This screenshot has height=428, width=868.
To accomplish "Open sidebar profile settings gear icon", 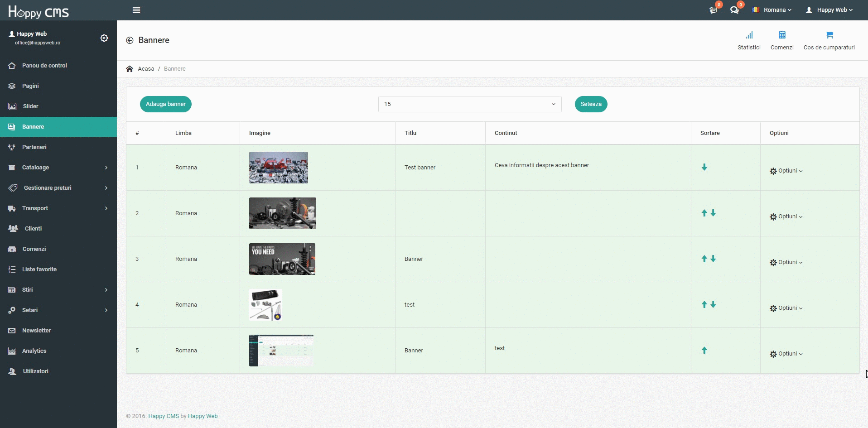I will pyautogui.click(x=104, y=38).
